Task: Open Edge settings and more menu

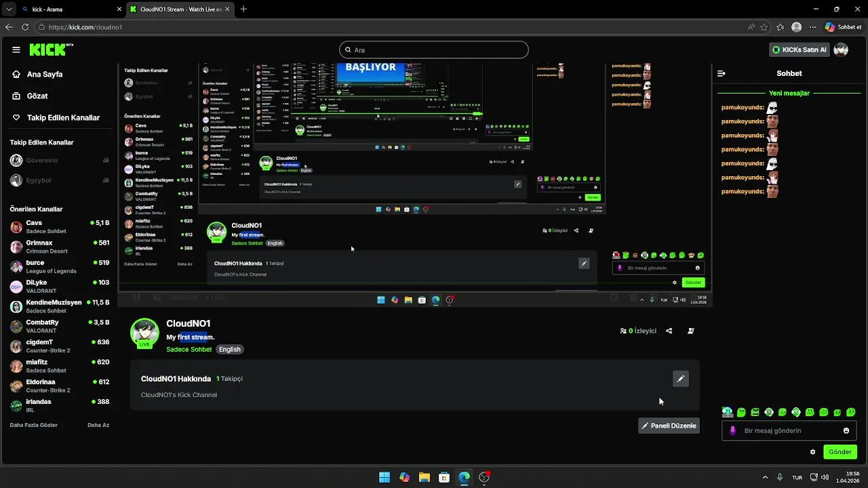Action: (x=812, y=27)
